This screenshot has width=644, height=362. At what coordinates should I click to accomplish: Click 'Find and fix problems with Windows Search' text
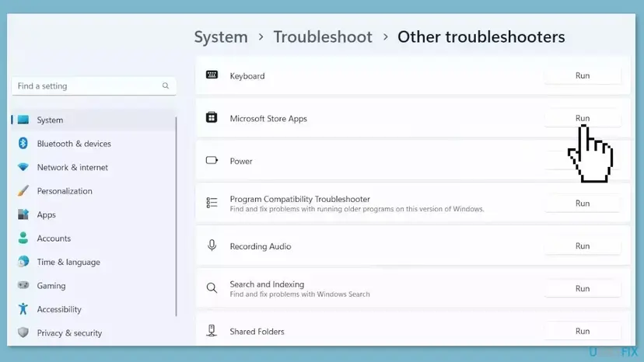pos(299,294)
